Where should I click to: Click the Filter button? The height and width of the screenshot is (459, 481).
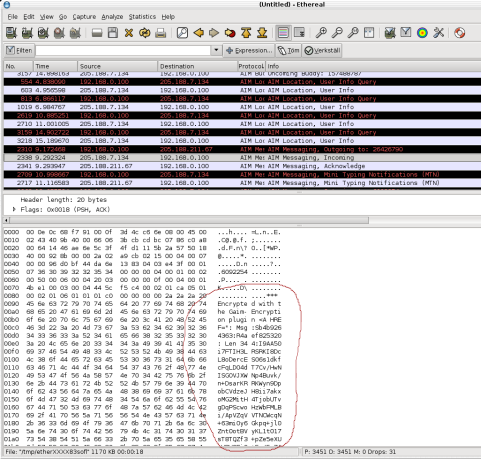click(x=19, y=50)
